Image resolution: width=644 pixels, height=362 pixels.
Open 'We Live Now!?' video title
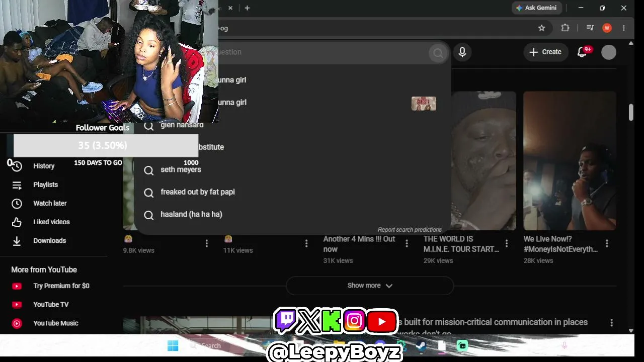pos(560,244)
